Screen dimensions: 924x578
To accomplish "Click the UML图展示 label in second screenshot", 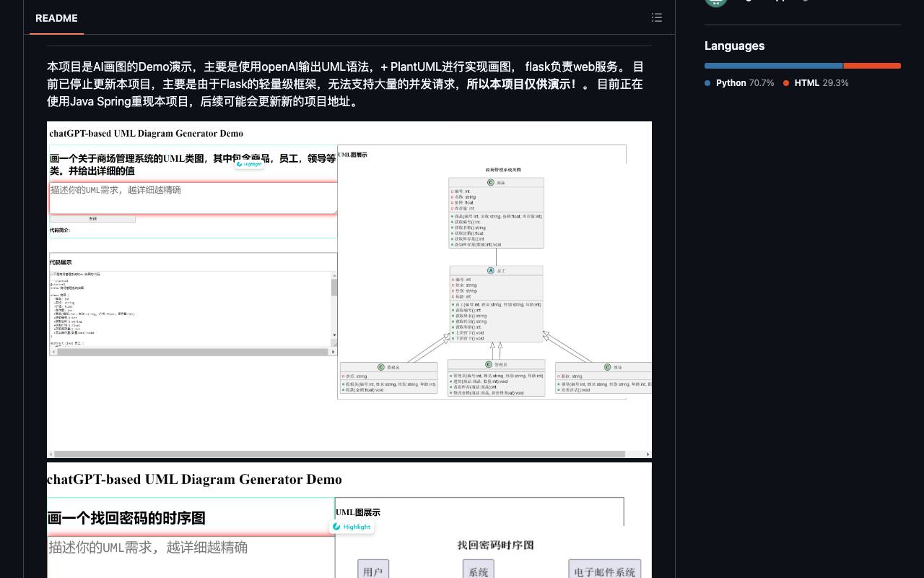I will 358,512.
